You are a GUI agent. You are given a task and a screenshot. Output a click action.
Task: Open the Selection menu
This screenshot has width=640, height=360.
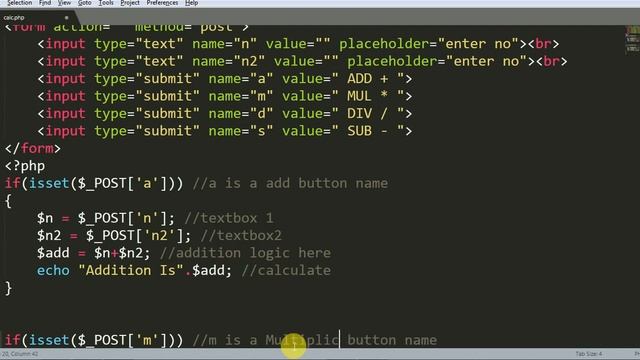[19, 3]
